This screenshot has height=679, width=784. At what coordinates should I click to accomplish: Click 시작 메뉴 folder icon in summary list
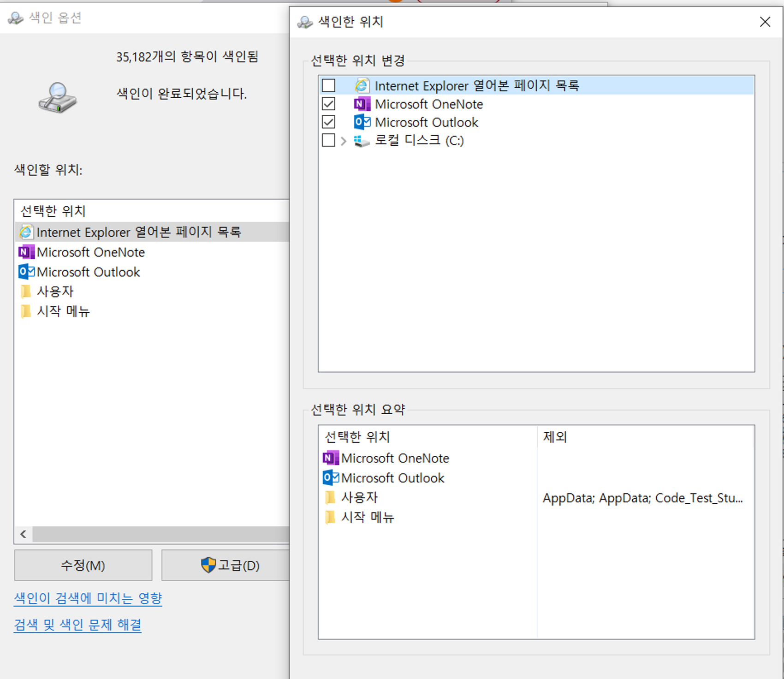coord(330,517)
